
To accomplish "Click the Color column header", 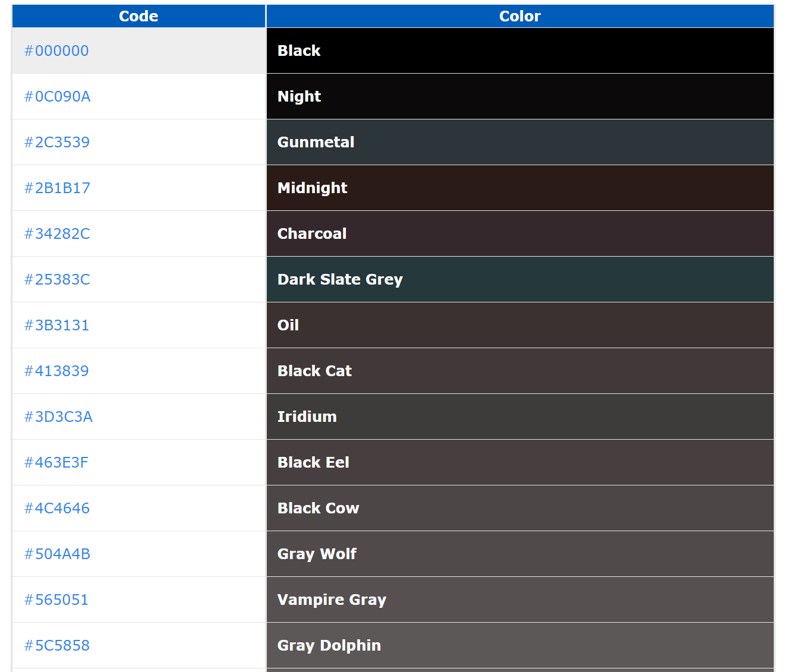I will point(519,16).
